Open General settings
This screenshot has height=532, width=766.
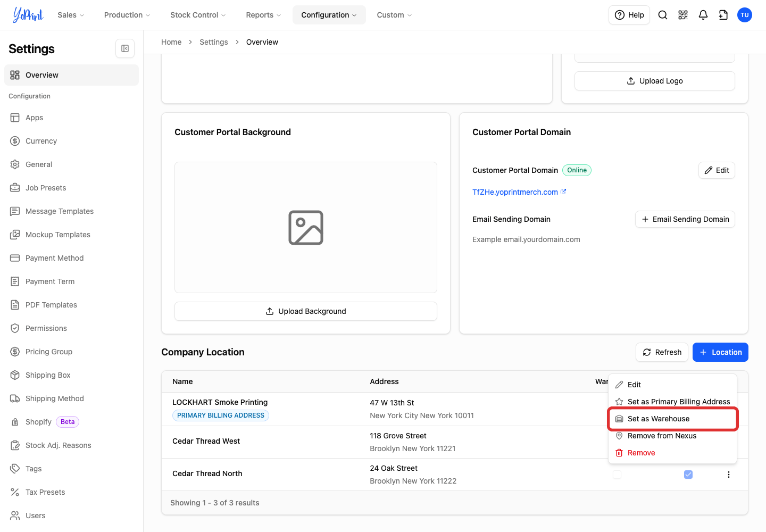pyautogui.click(x=71, y=164)
